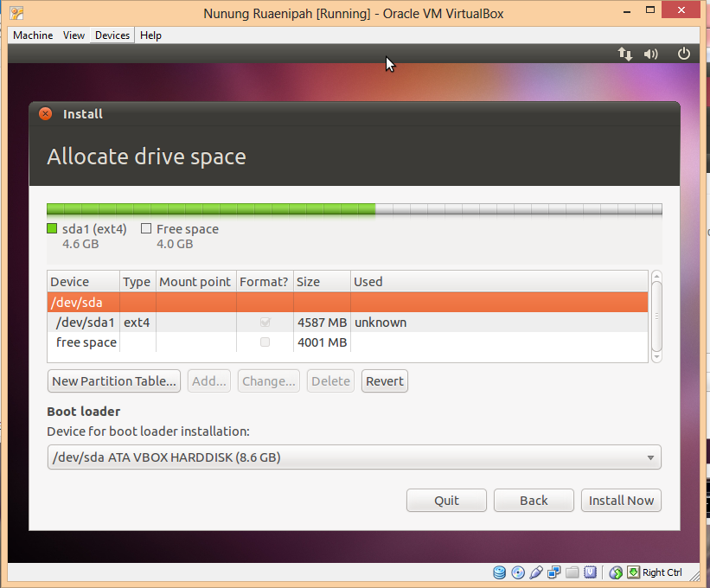The width and height of the screenshot is (710, 588).
Task: Click the Change partition button
Action: [x=268, y=381]
